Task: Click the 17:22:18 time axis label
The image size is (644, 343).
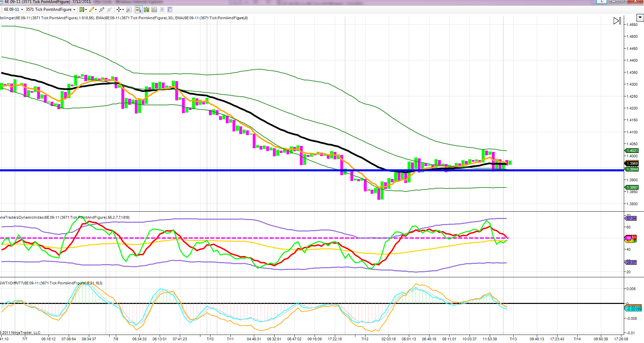Action: point(335,339)
